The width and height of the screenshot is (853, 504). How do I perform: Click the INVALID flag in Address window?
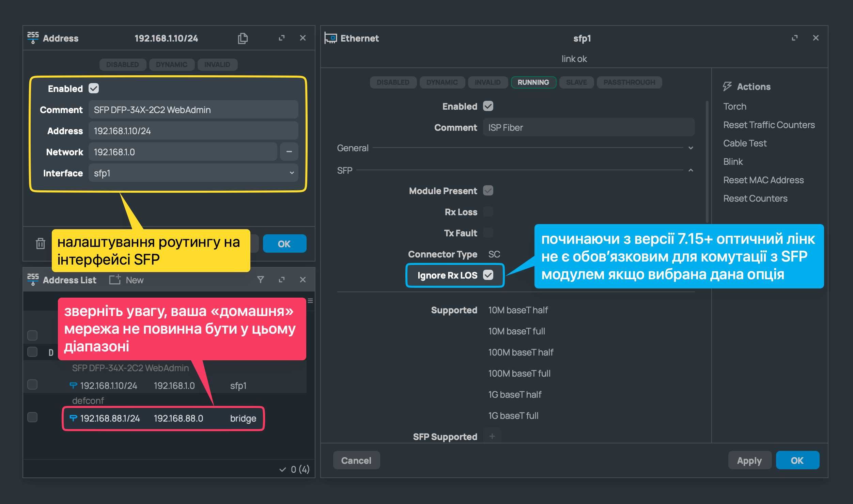click(x=217, y=64)
